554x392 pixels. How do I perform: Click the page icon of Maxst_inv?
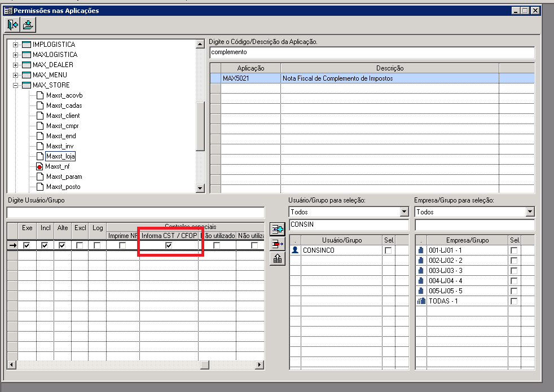[40, 146]
